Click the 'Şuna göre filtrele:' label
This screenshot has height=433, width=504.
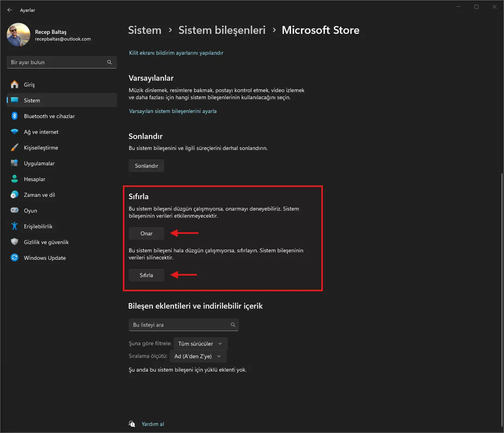coord(150,343)
